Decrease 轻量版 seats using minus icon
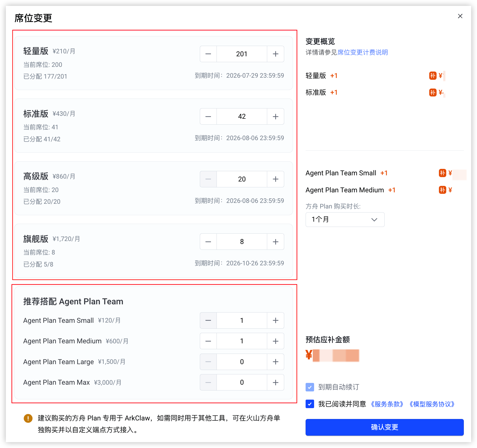 click(208, 54)
